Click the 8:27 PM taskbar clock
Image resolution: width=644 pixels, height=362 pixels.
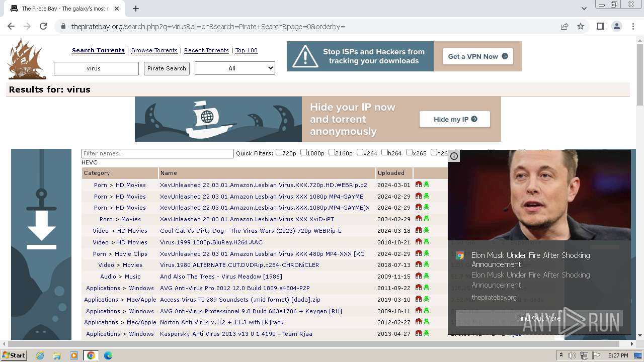(618, 355)
